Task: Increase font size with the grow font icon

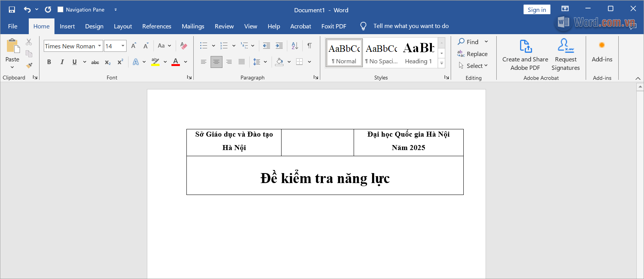Action: tap(133, 46)
